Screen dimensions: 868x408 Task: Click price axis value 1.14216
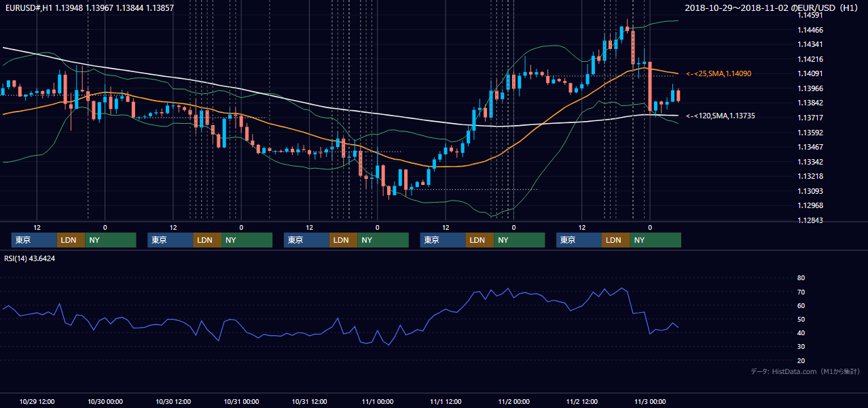coord(810,59)
